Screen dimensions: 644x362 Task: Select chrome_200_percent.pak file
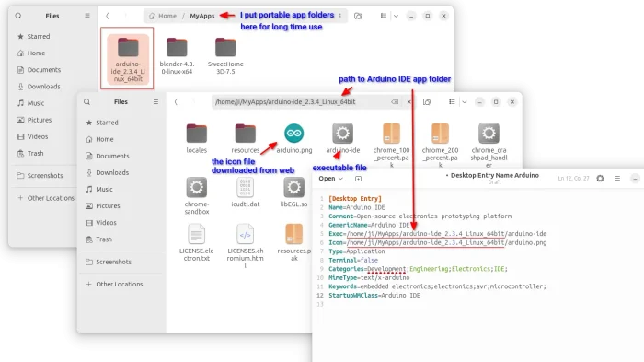point(440,145)
